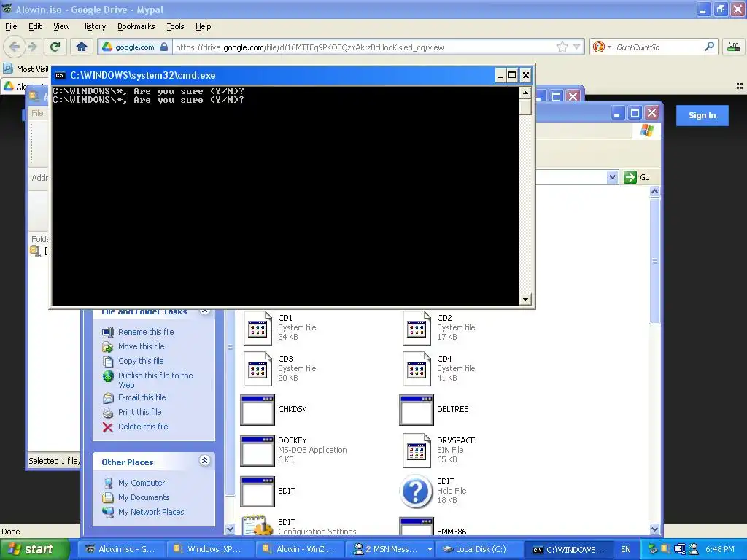Bookmark page with the star icon
This screenshot has width=747, height=560.
tap(562, 47)
